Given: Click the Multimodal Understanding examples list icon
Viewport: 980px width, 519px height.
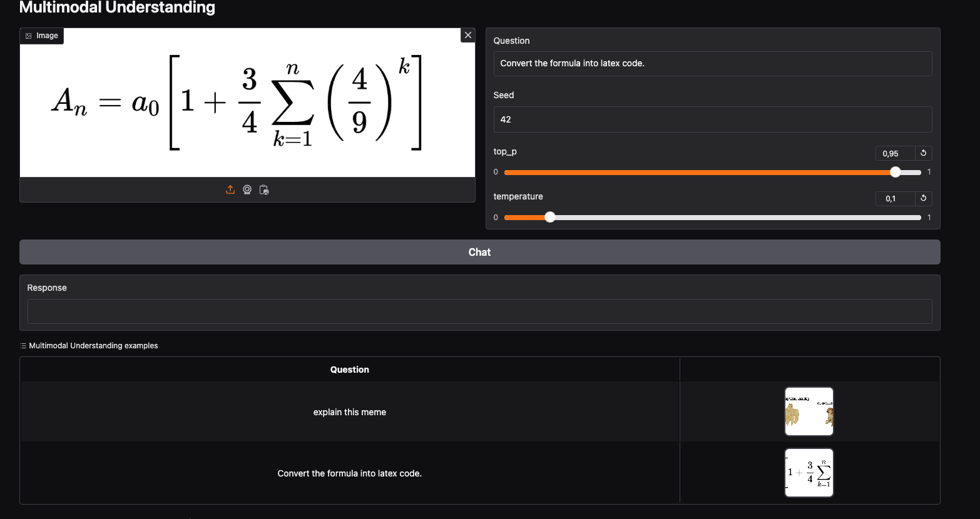Looking at the screenshot, I should 23,346.
